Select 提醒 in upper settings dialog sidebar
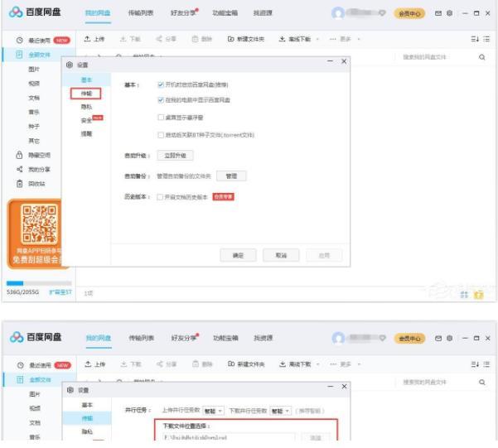 coord(86,133)
